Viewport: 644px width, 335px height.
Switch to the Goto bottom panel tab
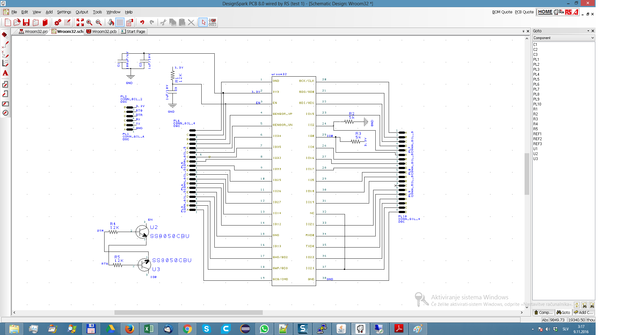[x=564, y=312]
